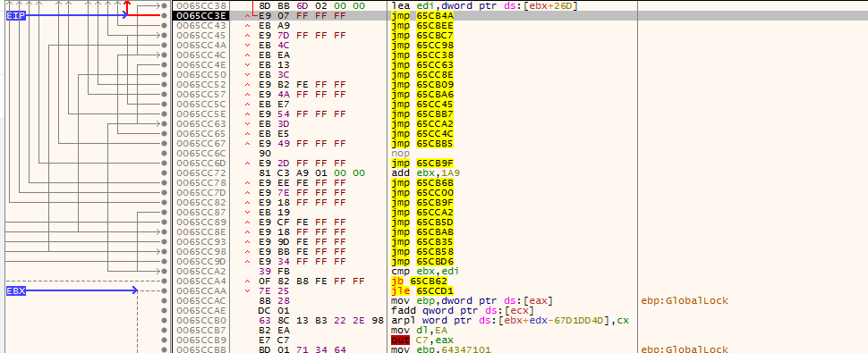Select bytes 81 C3 A9 01 00 00
Viewport: 868px width, 353px height.
311,172
